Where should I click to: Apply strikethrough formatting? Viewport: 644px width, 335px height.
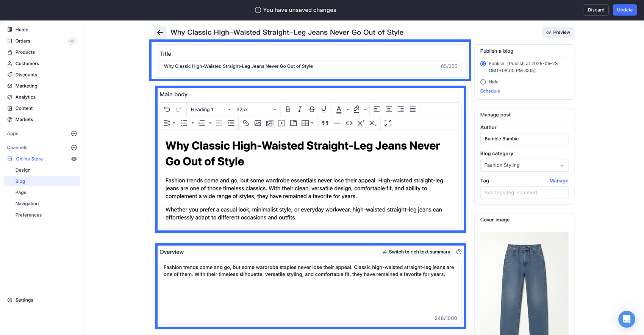point(312,109)
